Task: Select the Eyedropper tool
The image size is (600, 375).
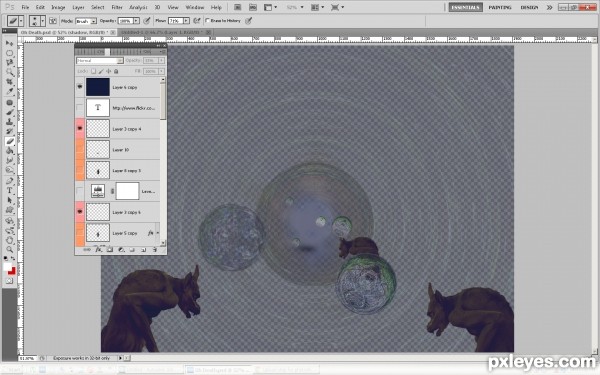Action: (x=10, y=91)
